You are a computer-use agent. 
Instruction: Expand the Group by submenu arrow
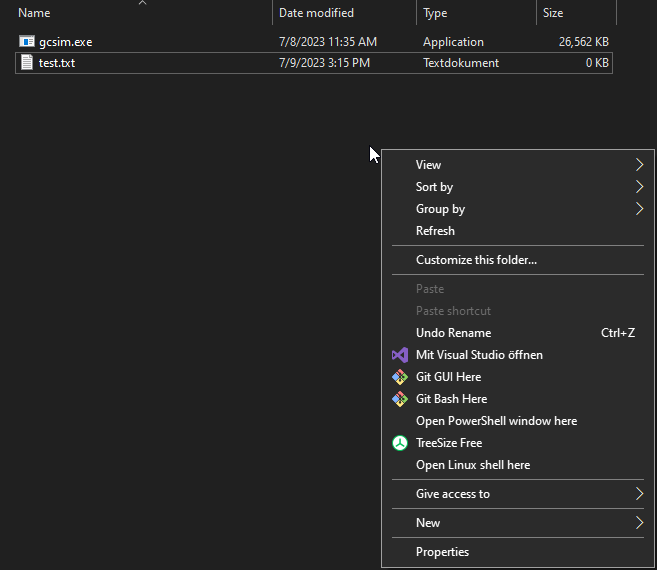pyautogui.click(x=639, y=209)
